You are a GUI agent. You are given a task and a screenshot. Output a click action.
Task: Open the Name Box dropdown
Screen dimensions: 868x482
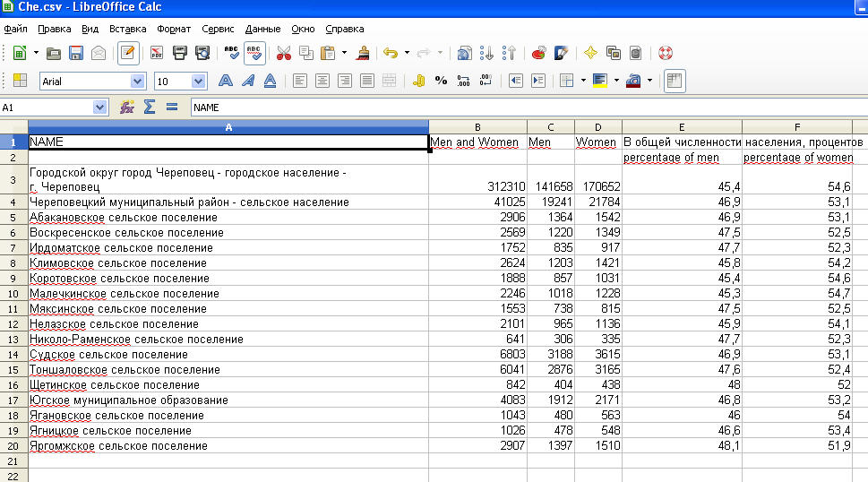click(100, 108)
